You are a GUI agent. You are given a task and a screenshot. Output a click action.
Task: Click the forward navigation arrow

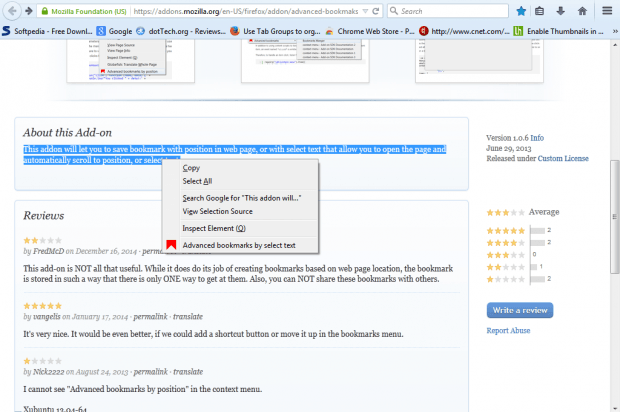coord(28,11)
